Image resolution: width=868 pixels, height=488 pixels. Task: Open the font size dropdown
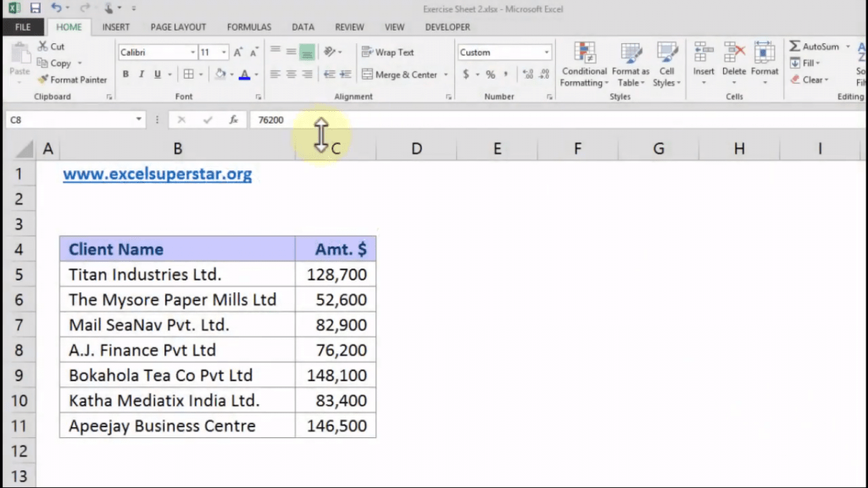click(x=225, y=52)
